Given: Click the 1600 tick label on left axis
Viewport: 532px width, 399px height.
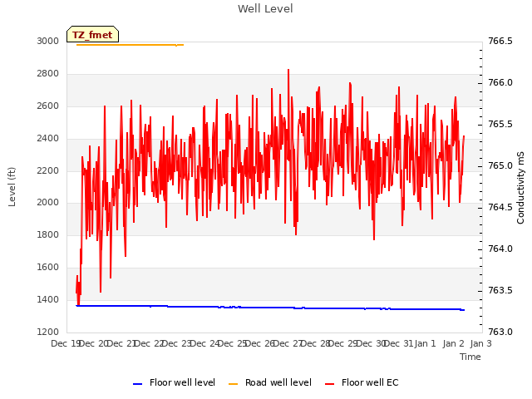Looking at the screenshot, I should (48, 268).
